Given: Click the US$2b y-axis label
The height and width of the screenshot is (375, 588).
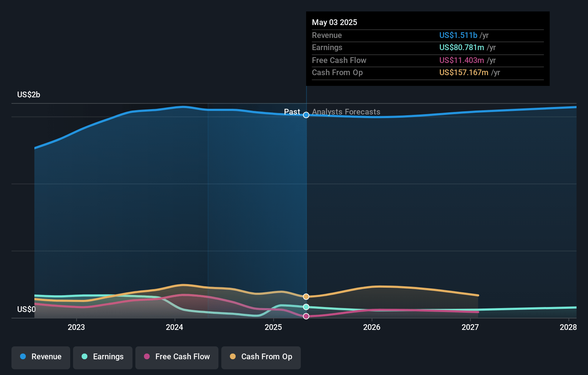Looking at the screenshot, I should coord(29,94).
